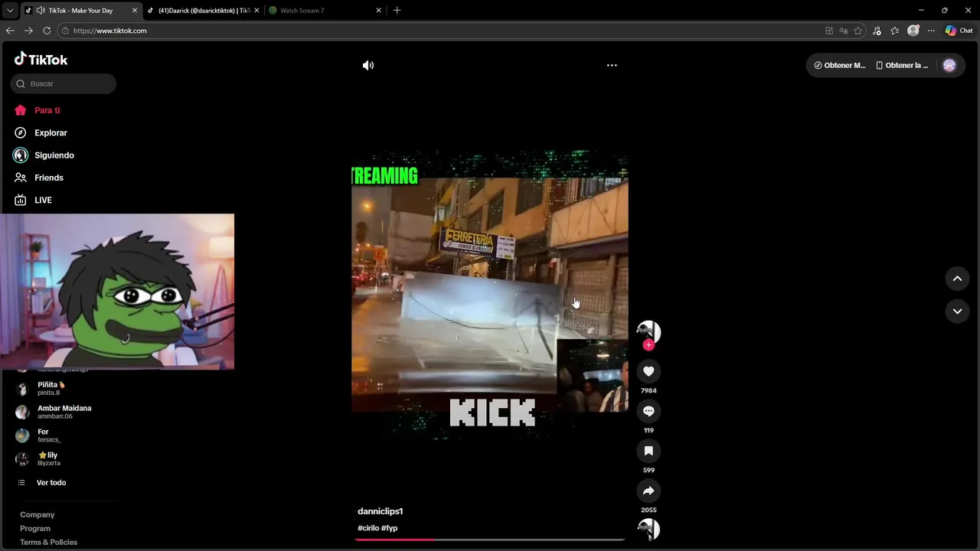
Task: Open the tab search dropdown arrow
Action: tap(10, 11)
